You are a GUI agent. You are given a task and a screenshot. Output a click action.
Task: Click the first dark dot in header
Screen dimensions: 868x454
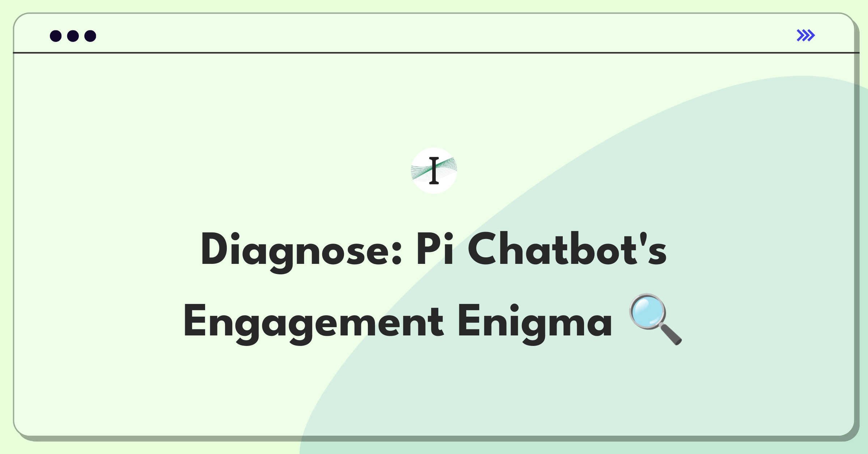(x=56, y=36)
